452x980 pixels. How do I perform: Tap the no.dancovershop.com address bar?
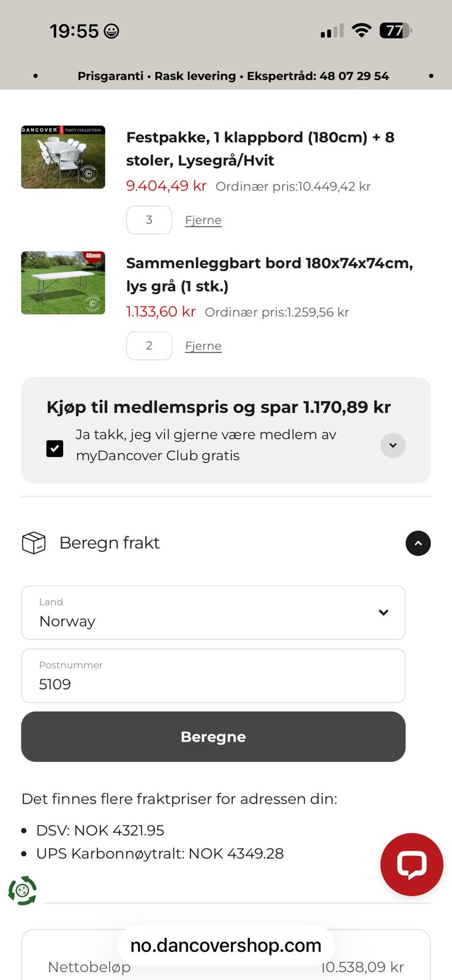(225, 945)
